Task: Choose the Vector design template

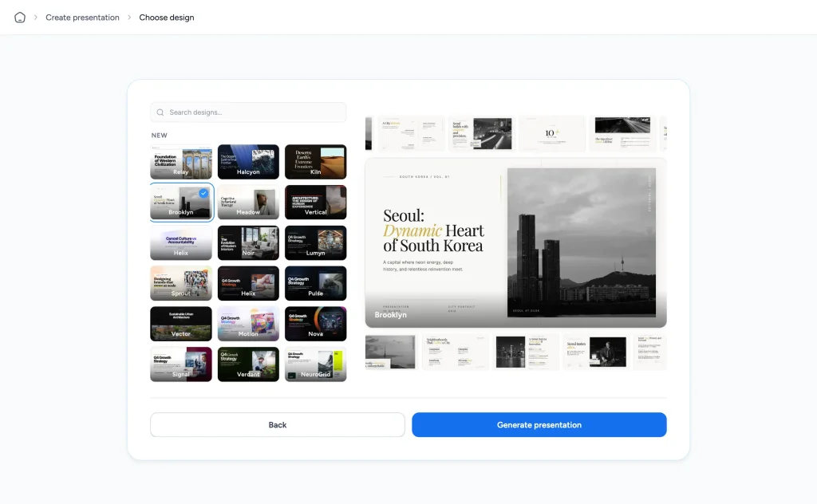Action: click(181, 324)
